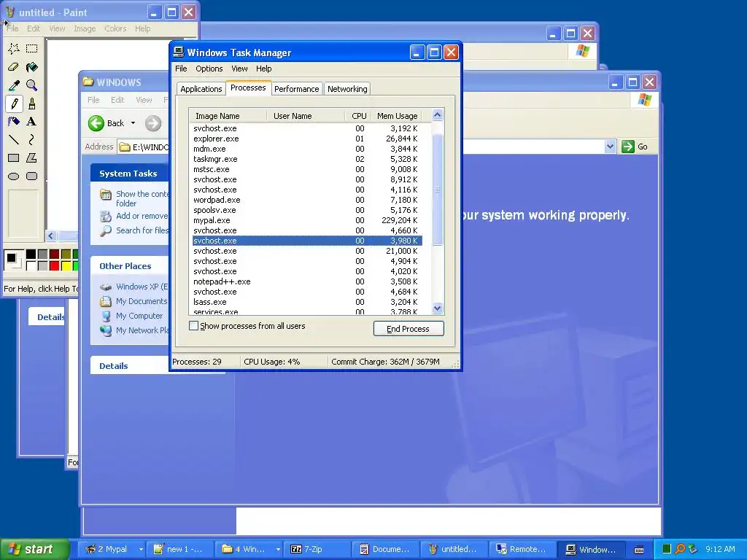The width and height of the screenshot is (747, 560).
Task: Pick the Text tool in Paint
Action: [x=32, y=122]
